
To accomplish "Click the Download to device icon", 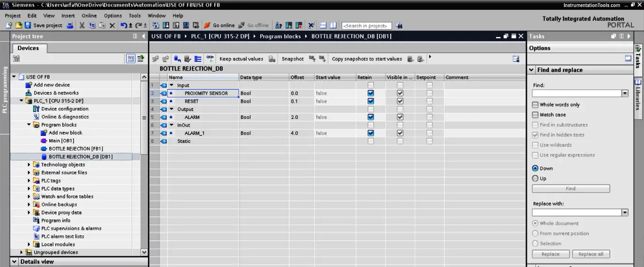I will point(166,25).
